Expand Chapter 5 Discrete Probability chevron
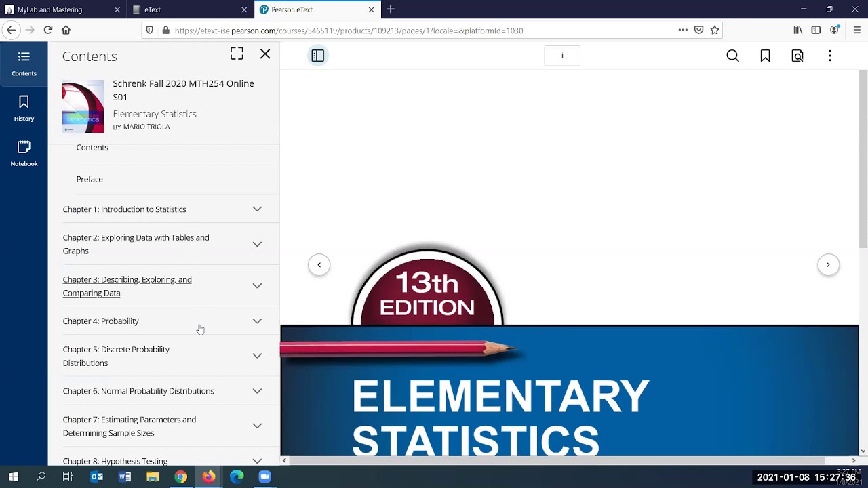The height and width of the screenshot is (488, 868). (x=257, y=356)
